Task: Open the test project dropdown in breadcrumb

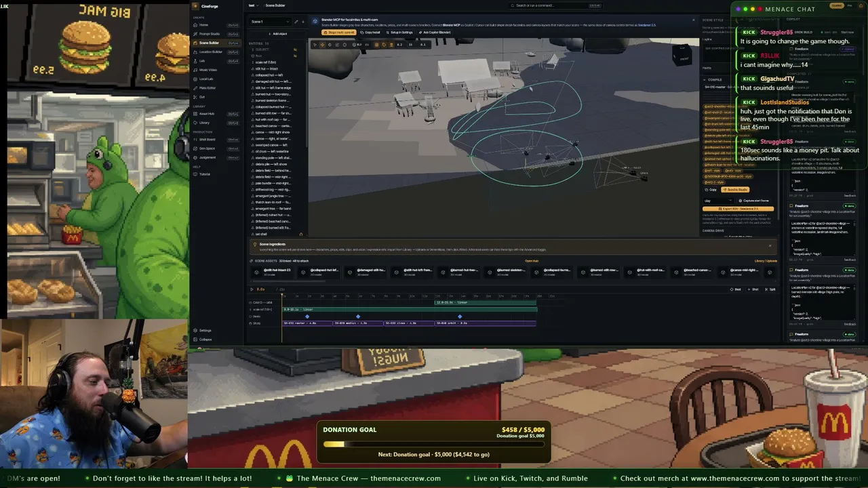Action: [x=252, y=5]
